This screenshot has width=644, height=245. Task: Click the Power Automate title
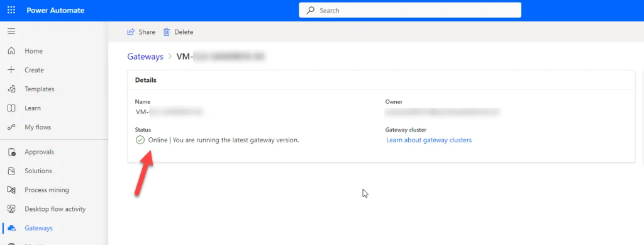tap(55, 11)
